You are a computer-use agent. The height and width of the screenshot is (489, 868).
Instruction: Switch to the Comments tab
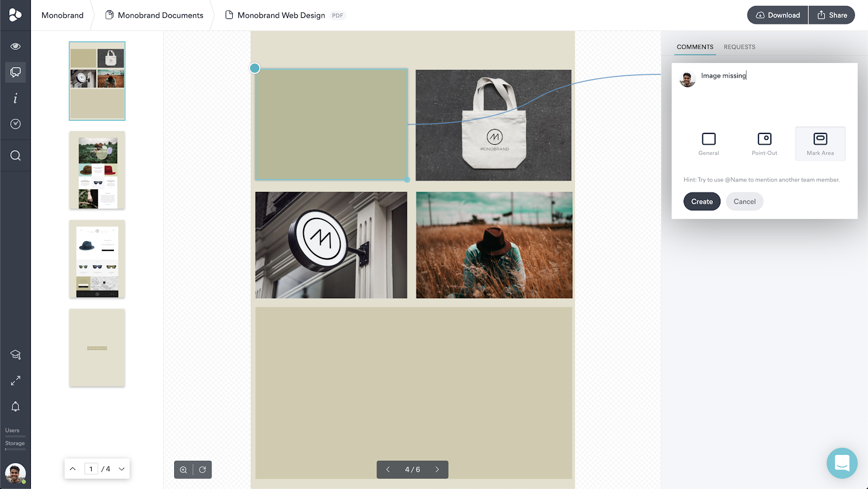point(695,47)
